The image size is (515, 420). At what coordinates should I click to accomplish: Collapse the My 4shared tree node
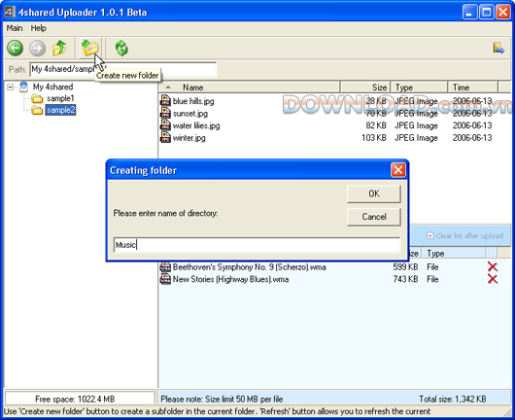[11, 87]
